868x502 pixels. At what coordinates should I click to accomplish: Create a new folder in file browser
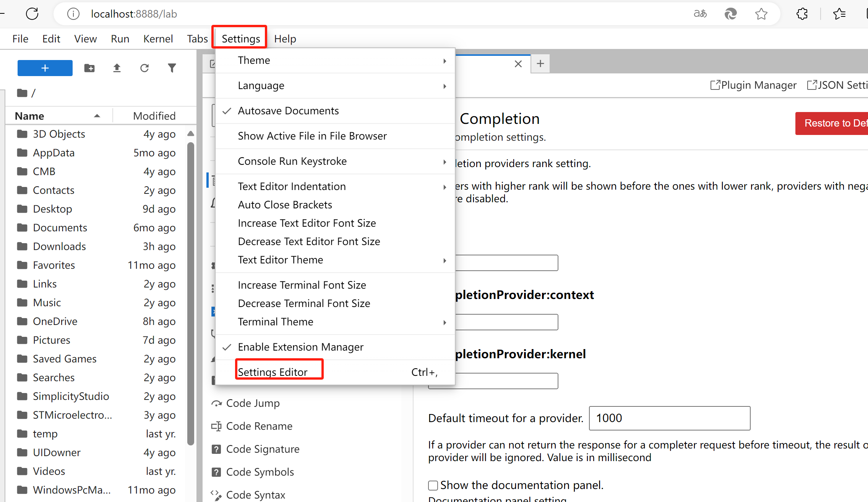point(89,68)
